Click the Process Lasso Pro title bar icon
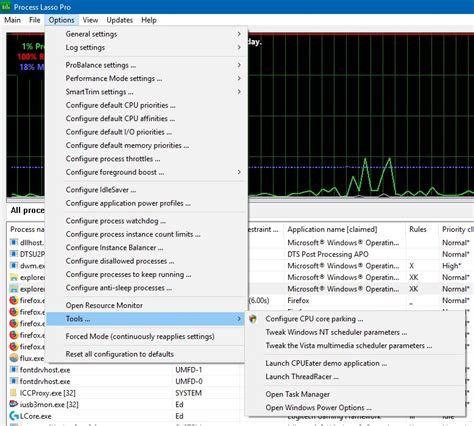Screen dimensions: 474x426 5,6
